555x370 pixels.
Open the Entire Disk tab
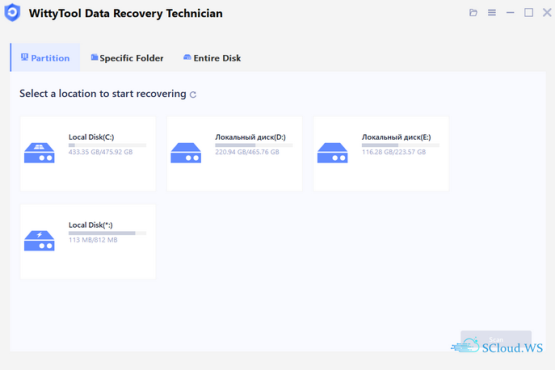(x=212, y=58)
